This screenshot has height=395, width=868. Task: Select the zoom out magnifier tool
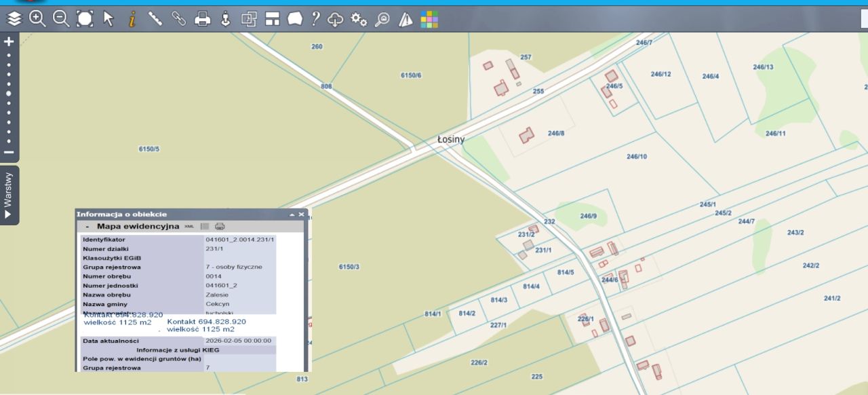pos(61,19)
